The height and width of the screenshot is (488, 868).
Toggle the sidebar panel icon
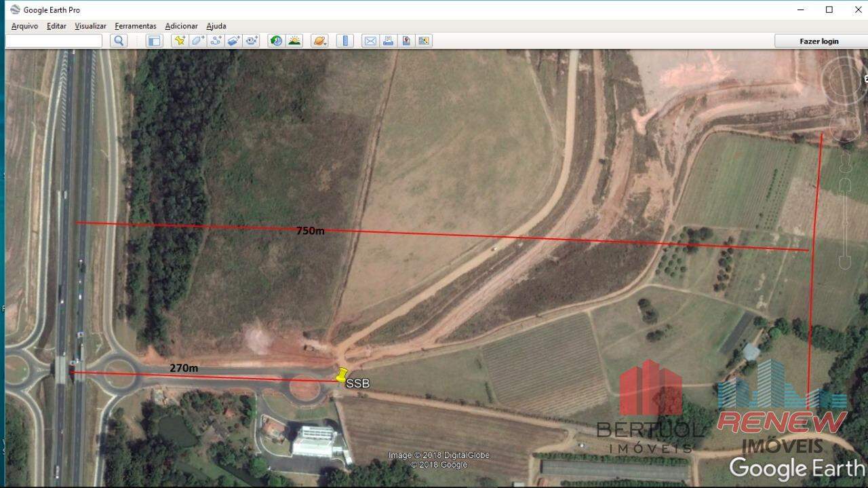pos(155,41)
